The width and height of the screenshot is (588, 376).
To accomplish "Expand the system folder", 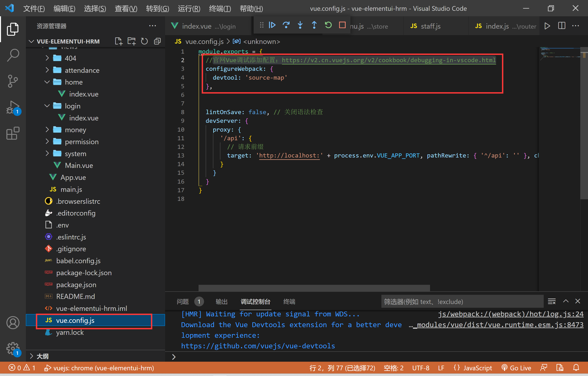I will point(95,153).
